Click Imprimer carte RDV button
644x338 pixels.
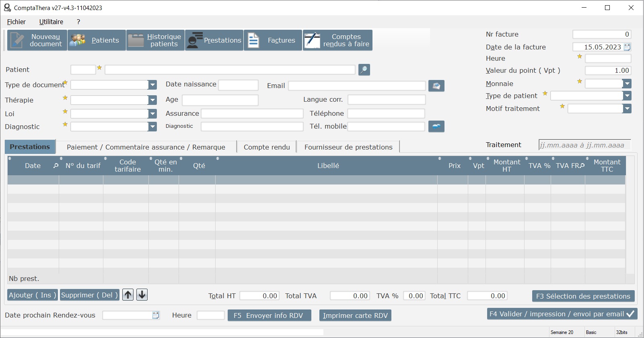point(355,315)
